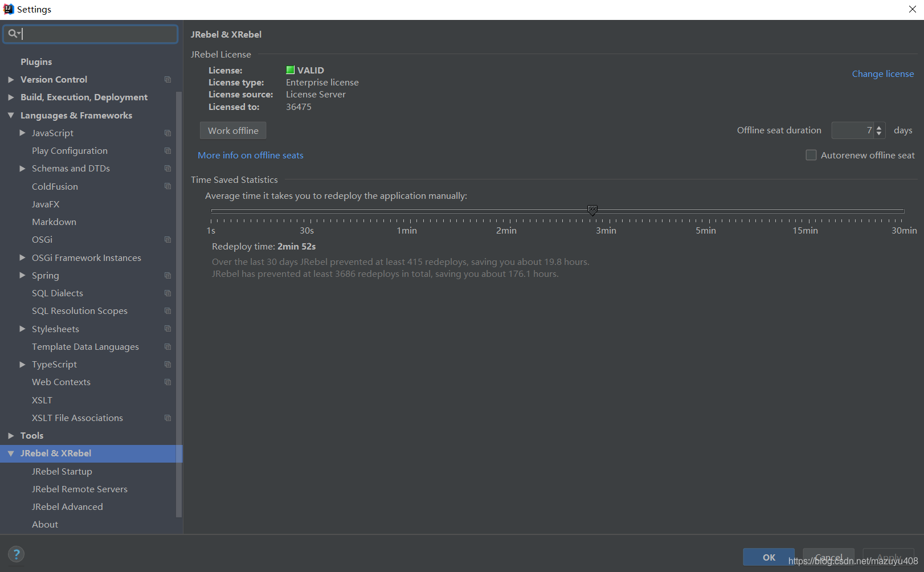The width and height of the screenshot is (924, 572).
Task: Select Play Configuration in the settings tree
Action: pyautogui.click(x=69, y=150)
